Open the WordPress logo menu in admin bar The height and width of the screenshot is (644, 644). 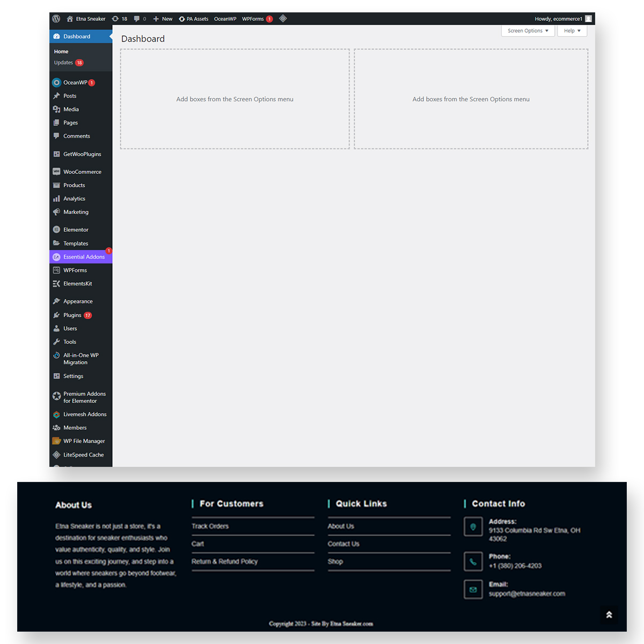coord(56,18)
